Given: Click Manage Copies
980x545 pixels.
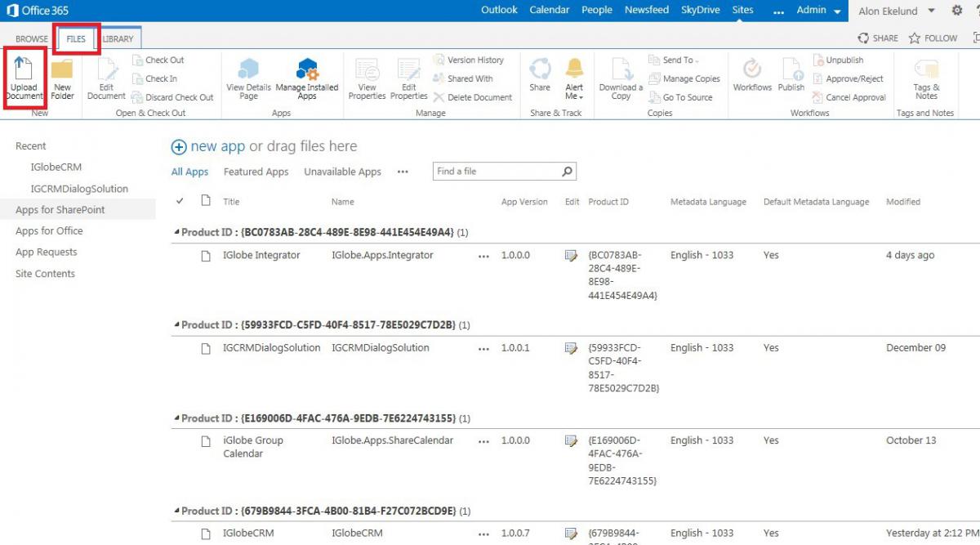Looking at the screenshot, I should 684,78.
